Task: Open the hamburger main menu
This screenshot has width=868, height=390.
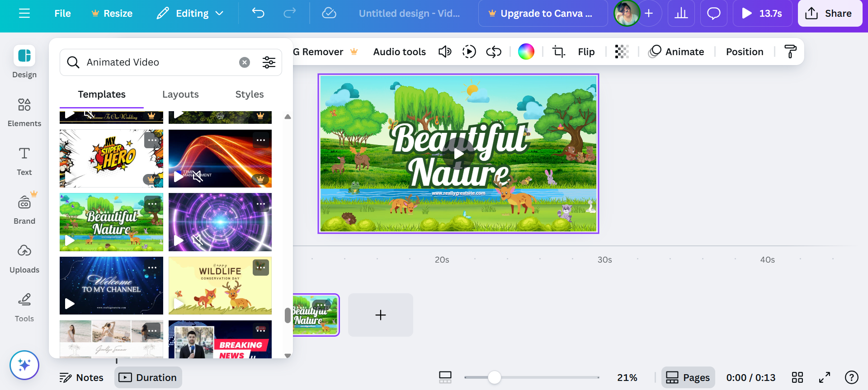Action: click(24, 14)
